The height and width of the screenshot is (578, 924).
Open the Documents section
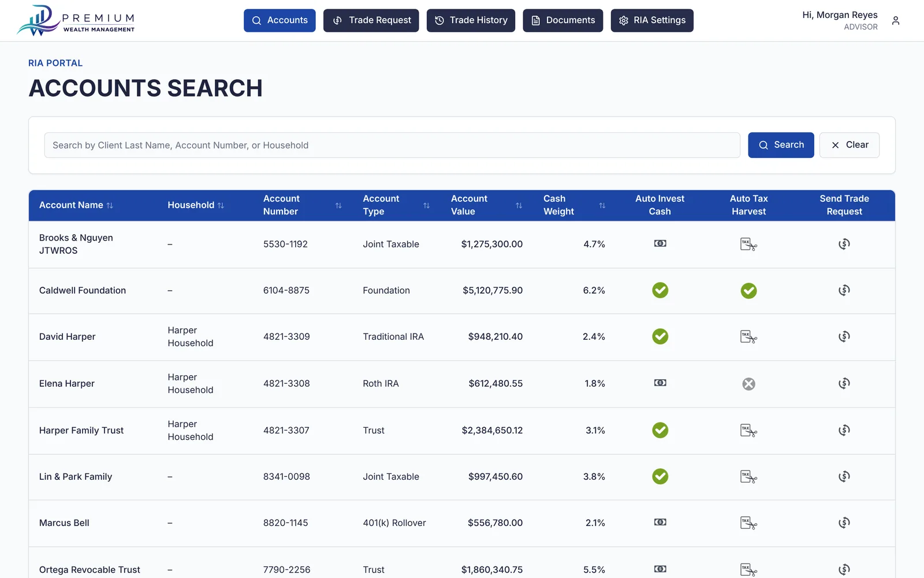[563, 20]
